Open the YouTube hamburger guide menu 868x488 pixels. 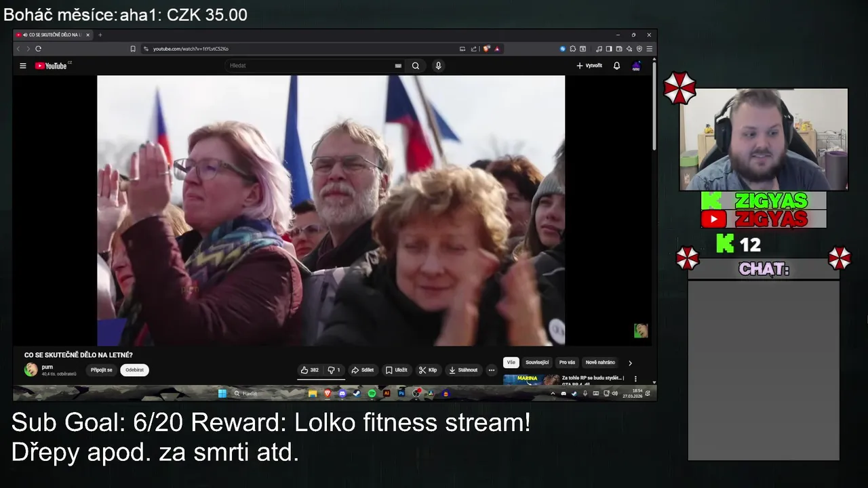(x=22, y=66)
